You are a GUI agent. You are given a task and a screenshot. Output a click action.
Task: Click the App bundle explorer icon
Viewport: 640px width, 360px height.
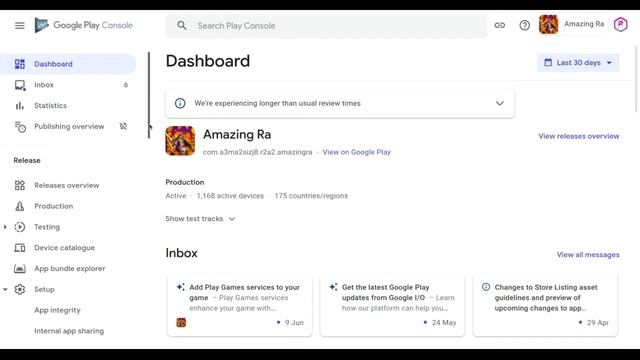click(x=20, y=269)
